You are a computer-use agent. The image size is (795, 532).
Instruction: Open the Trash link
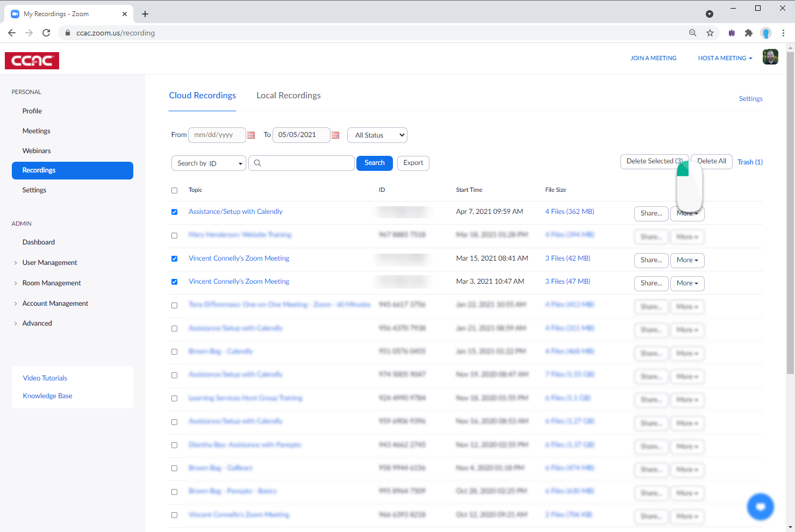pos(750,162)
